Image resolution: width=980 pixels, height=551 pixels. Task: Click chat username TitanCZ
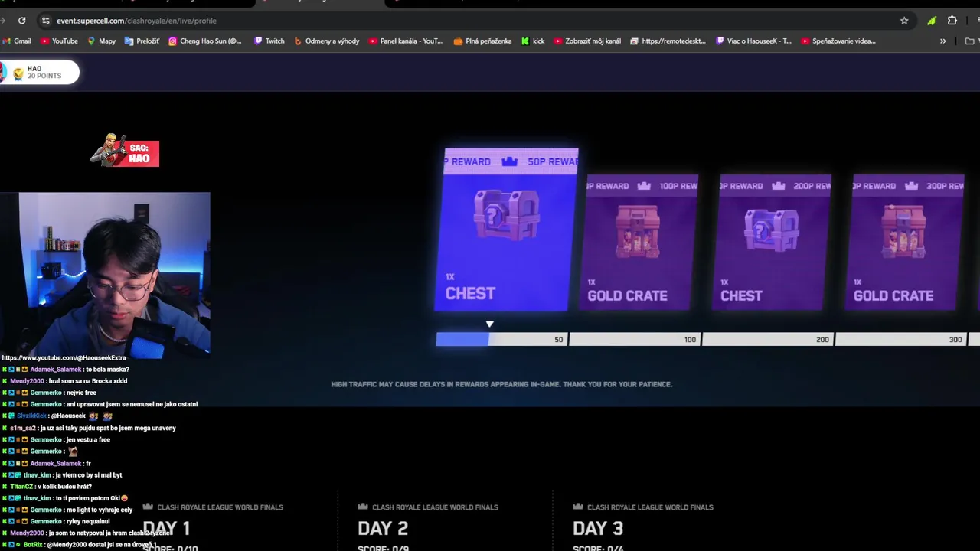pyautogui.click(x=21, y=487)
